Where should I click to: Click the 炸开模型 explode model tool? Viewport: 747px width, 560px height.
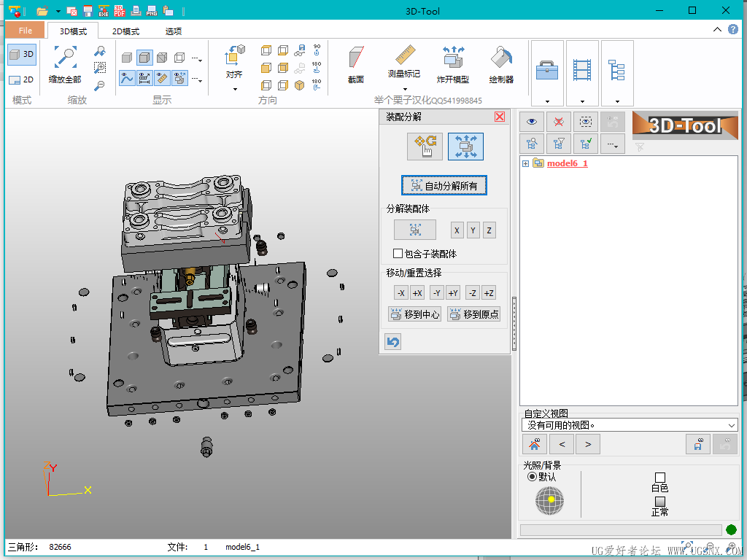453,65
